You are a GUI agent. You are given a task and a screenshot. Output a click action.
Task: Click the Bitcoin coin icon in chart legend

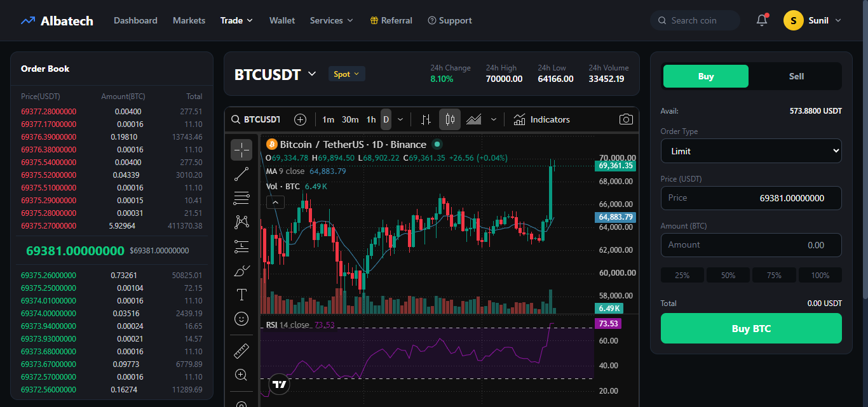pos(272,144)
